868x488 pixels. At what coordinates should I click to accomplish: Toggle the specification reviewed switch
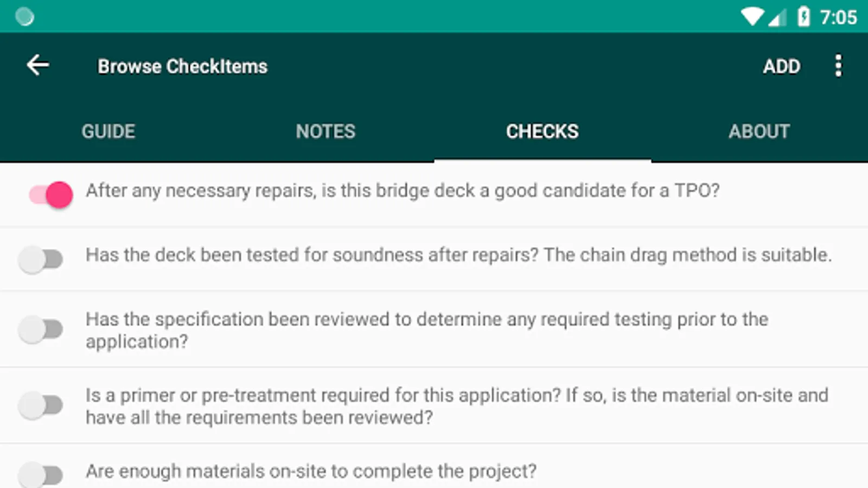pos(41,329)
